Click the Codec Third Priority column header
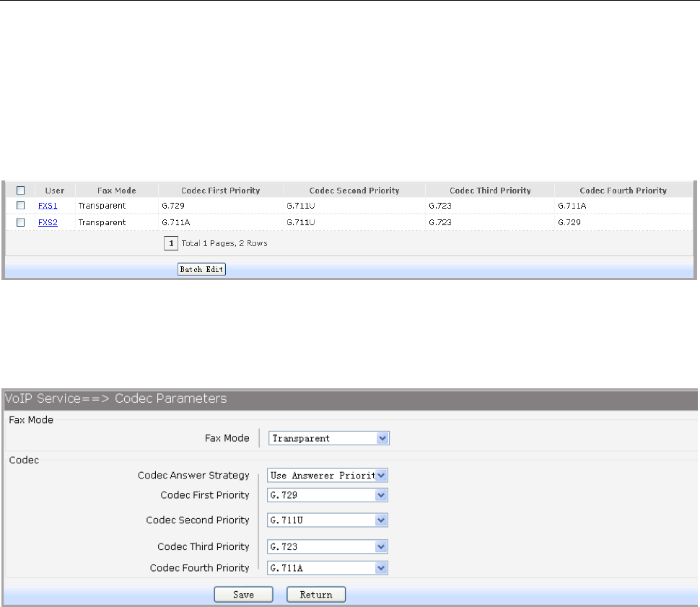This screenshot has height=607, width=700. tap(490, 191)
